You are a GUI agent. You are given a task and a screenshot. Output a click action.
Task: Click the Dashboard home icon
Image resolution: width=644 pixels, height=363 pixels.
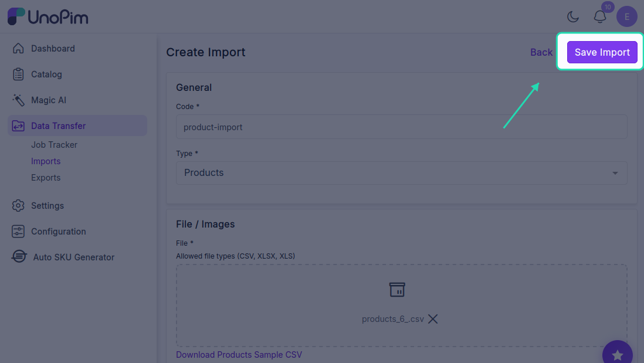(x=18, y=49)
